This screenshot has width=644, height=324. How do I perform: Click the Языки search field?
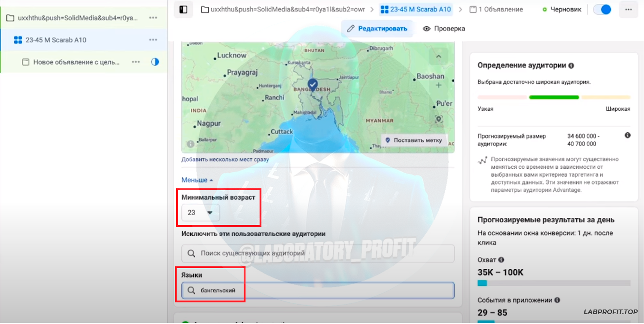pos(318,290)
